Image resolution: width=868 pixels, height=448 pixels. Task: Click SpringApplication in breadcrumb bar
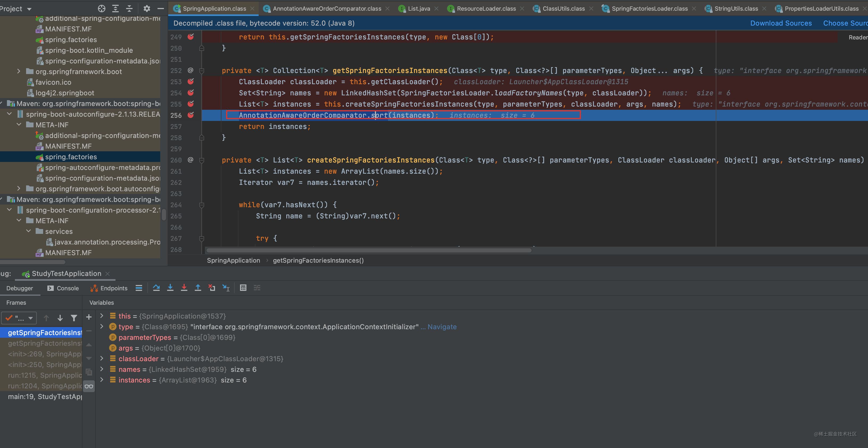[233, 260]
